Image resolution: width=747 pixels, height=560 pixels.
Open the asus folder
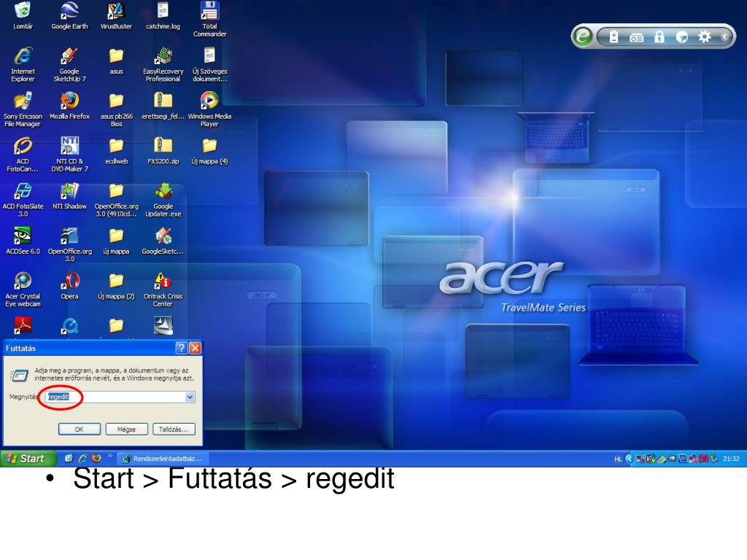116,61
